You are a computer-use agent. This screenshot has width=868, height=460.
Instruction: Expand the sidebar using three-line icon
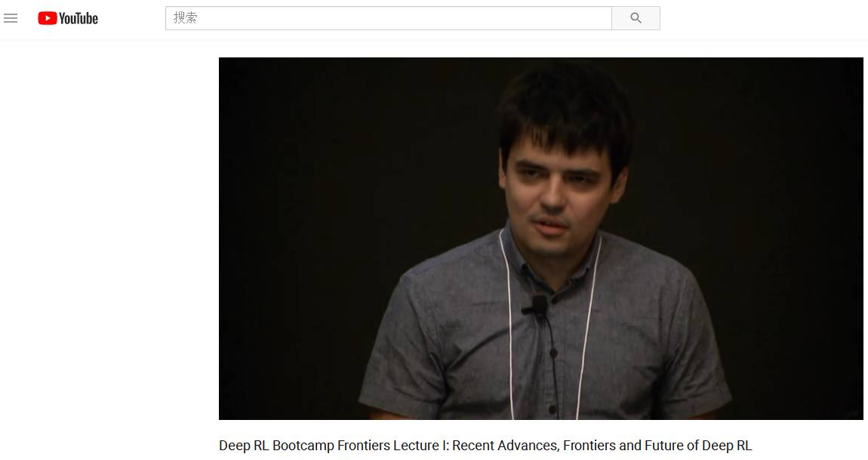(x=11, y=18)
